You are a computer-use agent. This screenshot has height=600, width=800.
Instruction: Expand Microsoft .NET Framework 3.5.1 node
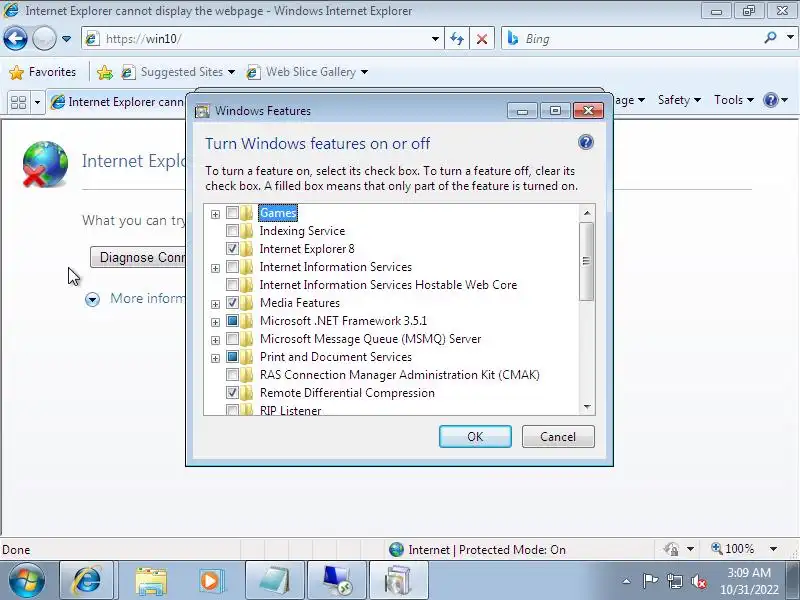coord(215,322)
